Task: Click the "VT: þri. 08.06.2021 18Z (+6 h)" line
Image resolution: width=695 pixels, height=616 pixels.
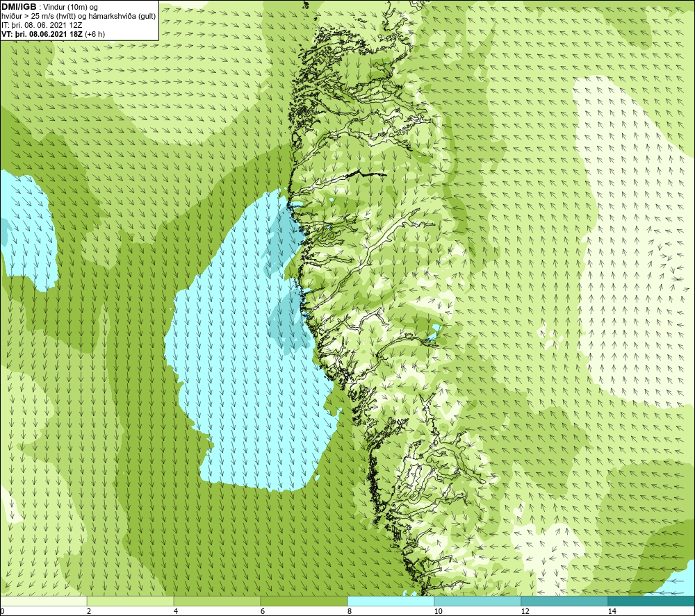Action: (54, 34)
